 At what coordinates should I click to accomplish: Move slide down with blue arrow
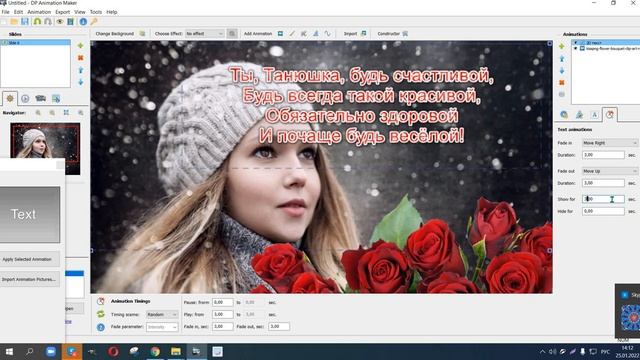pyautogui.click(x=81, y=82)
